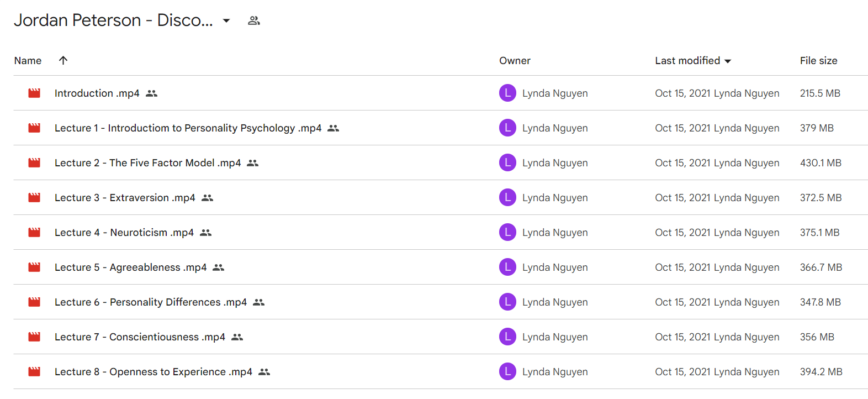Click the video icon for Lecture 4
This screenshot has width=868, height=399.
pos(34,232)
